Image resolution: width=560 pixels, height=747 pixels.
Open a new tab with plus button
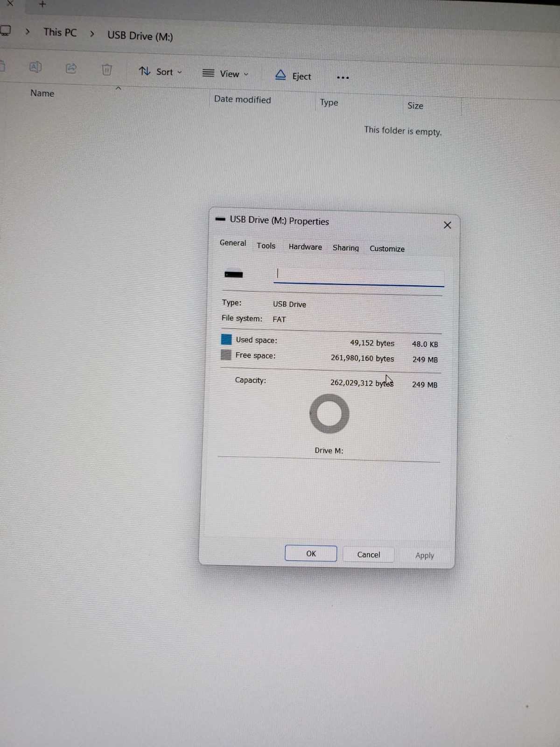point(42,4)
